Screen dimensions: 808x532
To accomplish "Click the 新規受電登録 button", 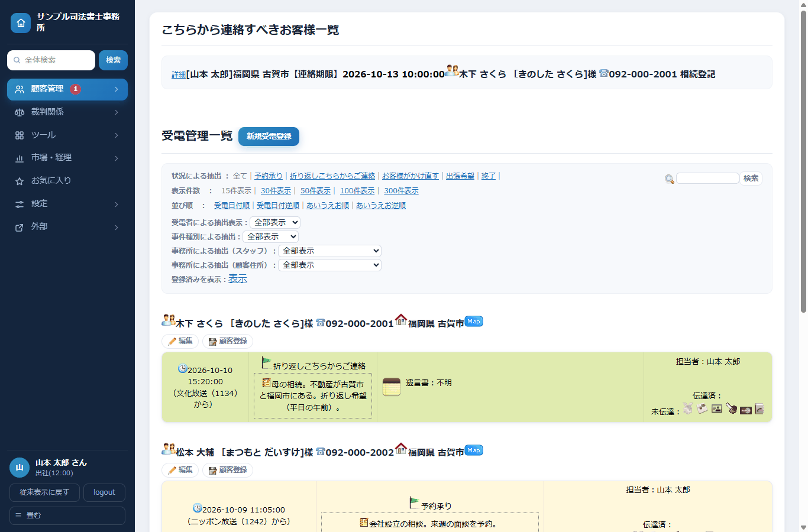I will point(269,137).
